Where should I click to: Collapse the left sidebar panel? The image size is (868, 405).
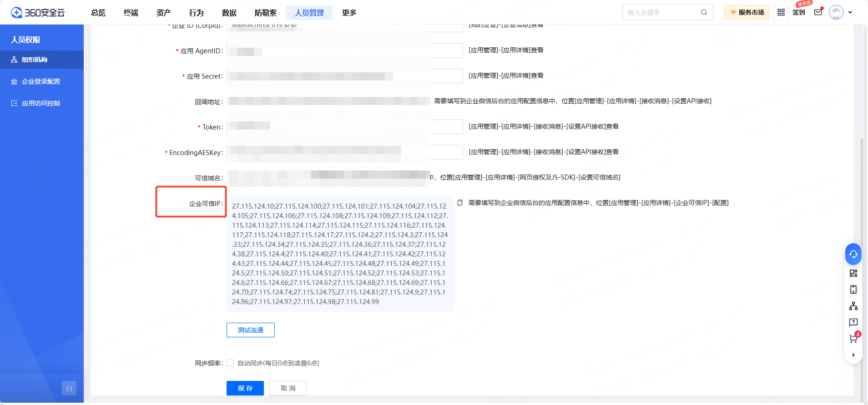pos(69,388)
